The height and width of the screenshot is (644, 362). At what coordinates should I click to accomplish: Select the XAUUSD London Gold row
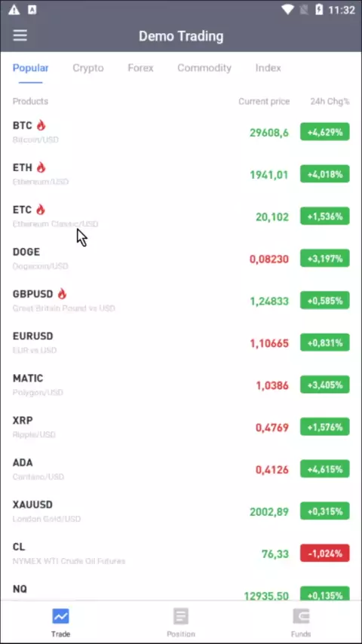tap(181, 511)
